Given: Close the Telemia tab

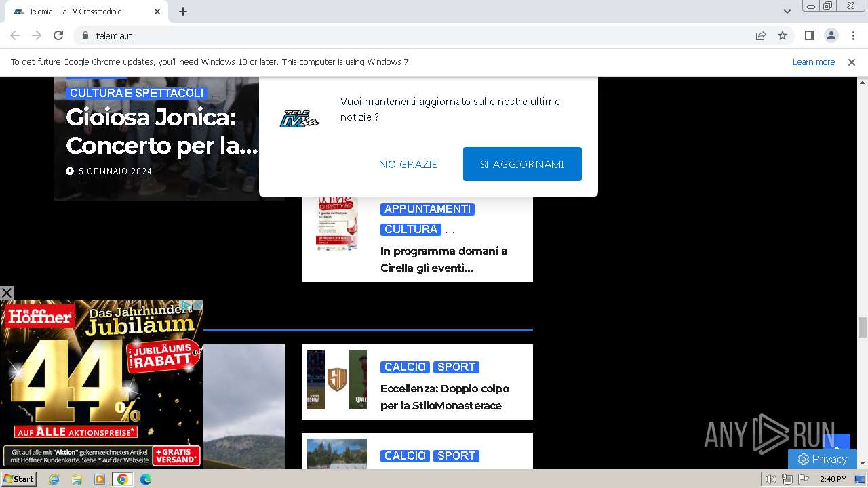Looking at the screenshot, I should pos(157,12).
